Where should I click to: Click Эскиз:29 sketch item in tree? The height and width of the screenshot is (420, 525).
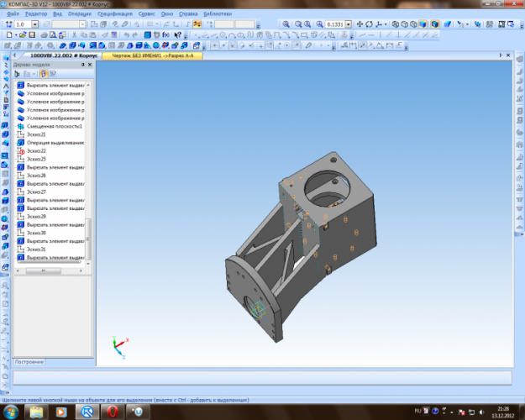pos(36,217)
